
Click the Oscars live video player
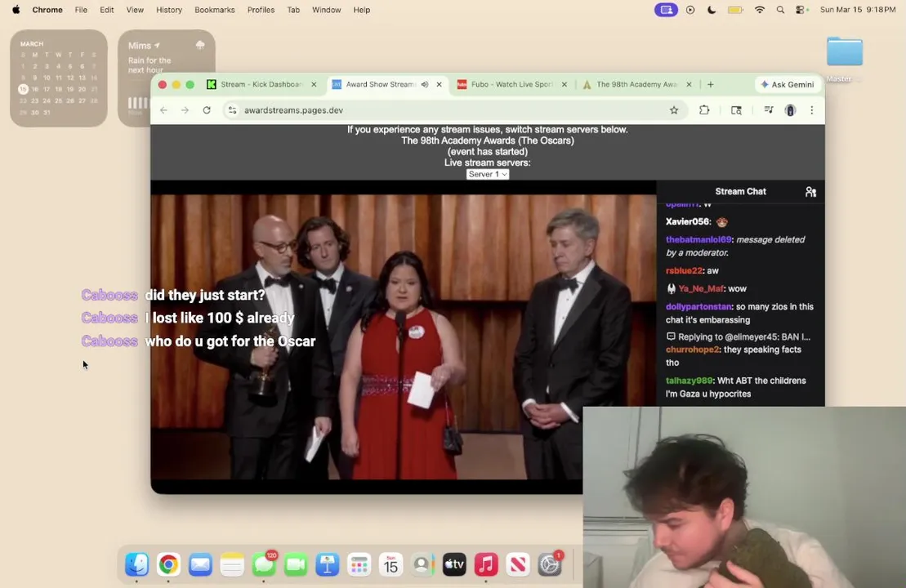pos(404,336)
